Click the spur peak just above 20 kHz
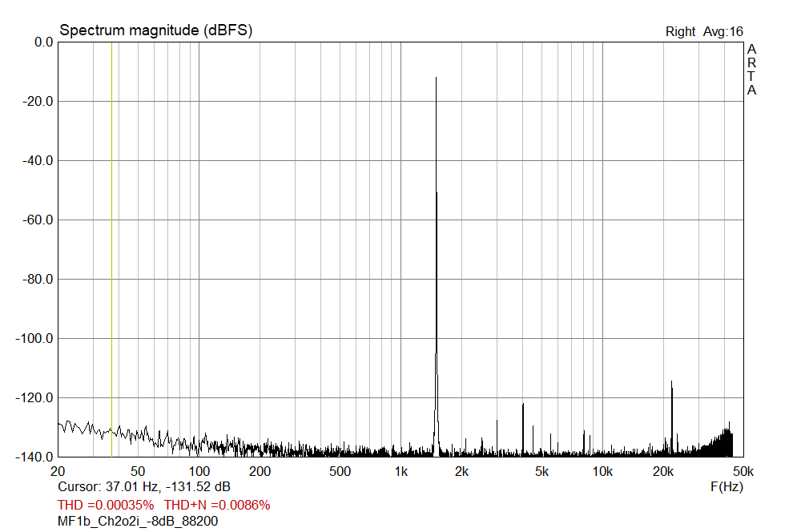 coord(672,418)
